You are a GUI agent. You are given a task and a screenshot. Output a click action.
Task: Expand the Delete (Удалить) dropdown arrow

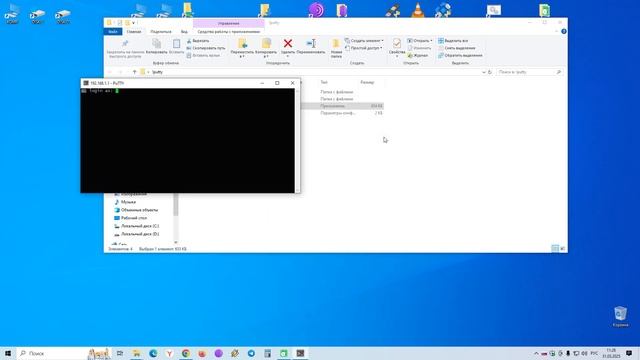click(x=288, y=56)
